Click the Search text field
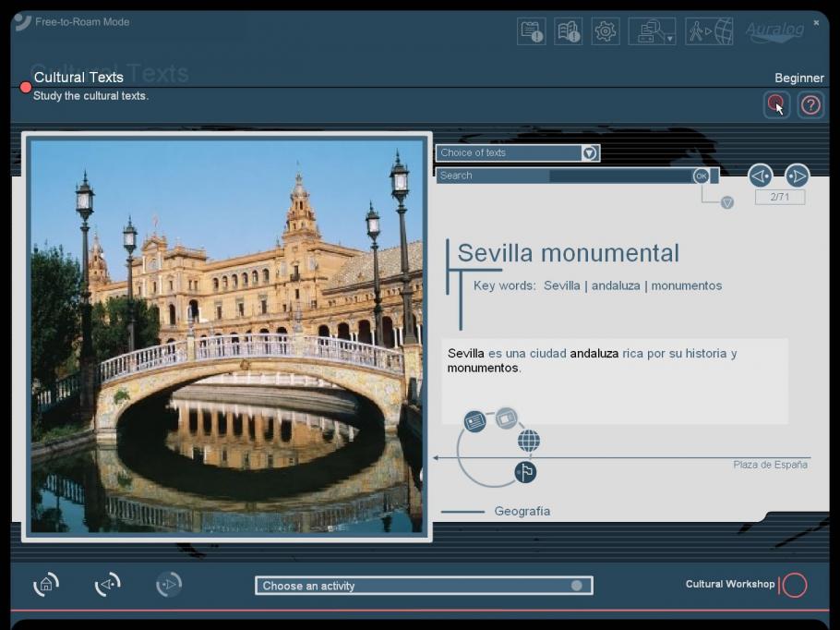The image size is (840, 630). pyautogui.click(x=563, y=176)
